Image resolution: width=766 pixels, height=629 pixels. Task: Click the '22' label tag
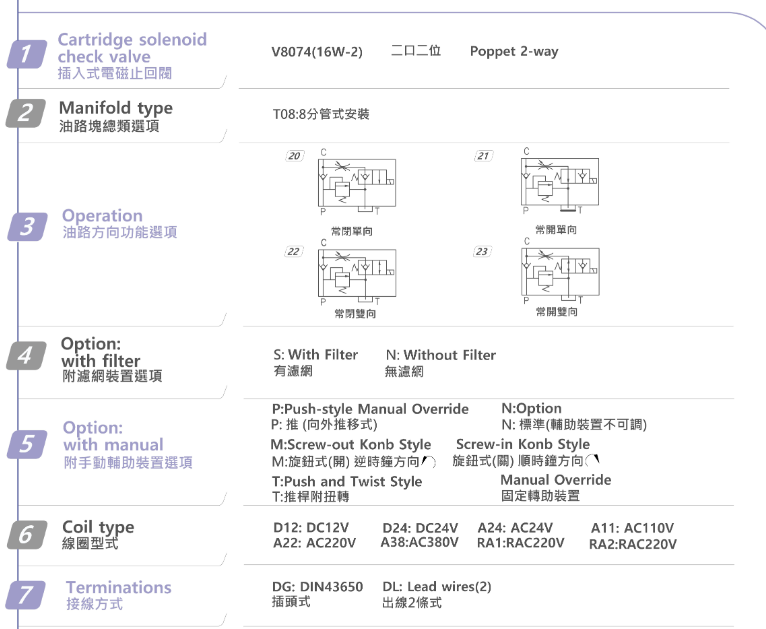point(294,252)
